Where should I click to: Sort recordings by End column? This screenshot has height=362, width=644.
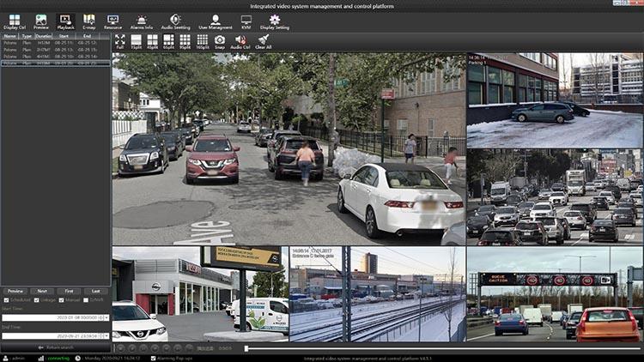click(x=87, y=36)
